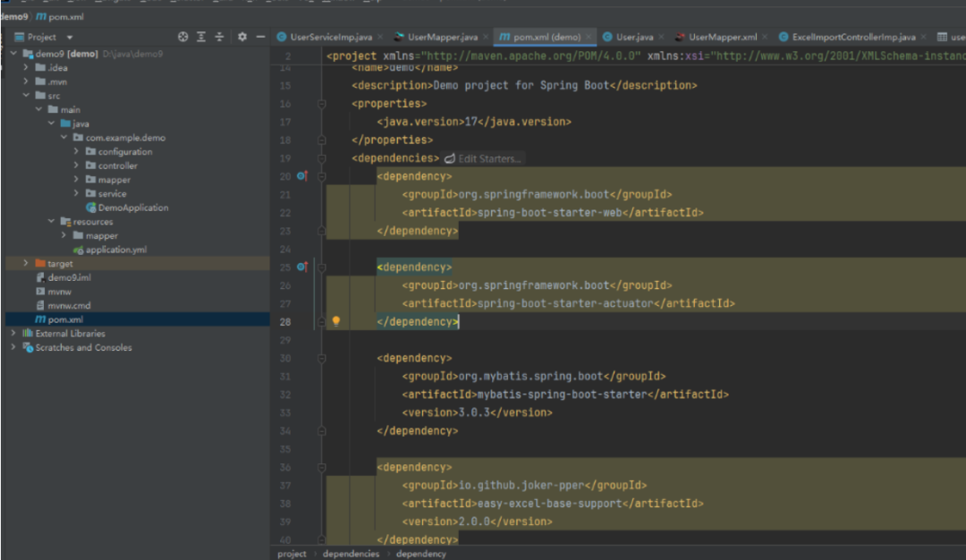Close the User.java tab
Image resolution: width=966 pixels, height=560 pixels.
[x=661, y=37]
